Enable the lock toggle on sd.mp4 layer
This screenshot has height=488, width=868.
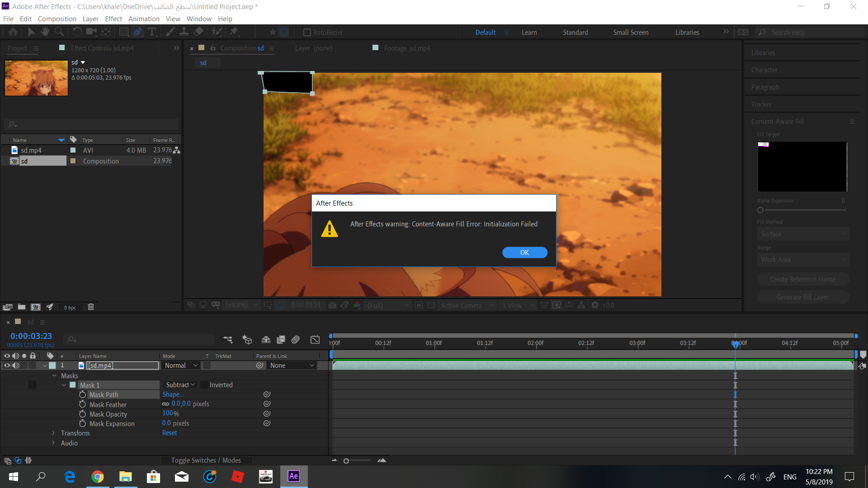pos(33,365)
